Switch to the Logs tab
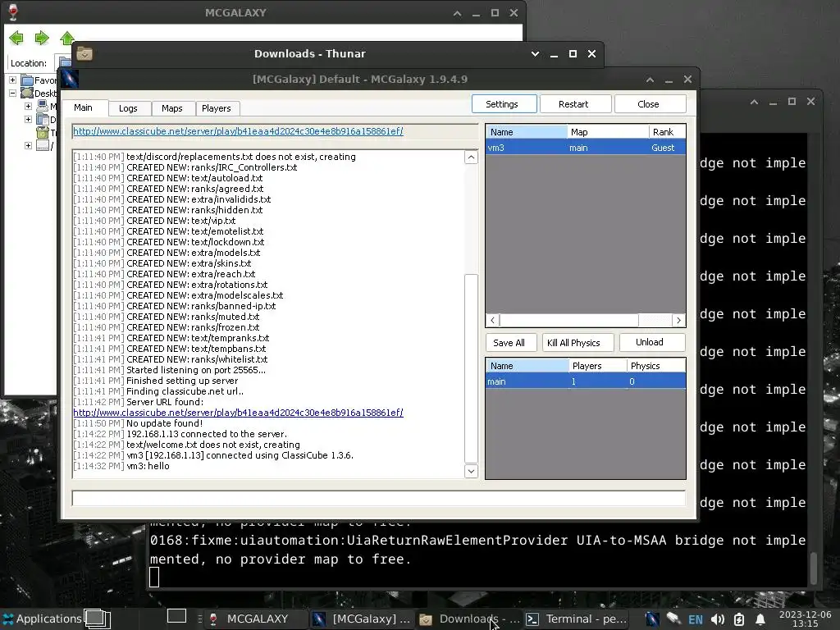840x630 pixels. click(128, 108)
